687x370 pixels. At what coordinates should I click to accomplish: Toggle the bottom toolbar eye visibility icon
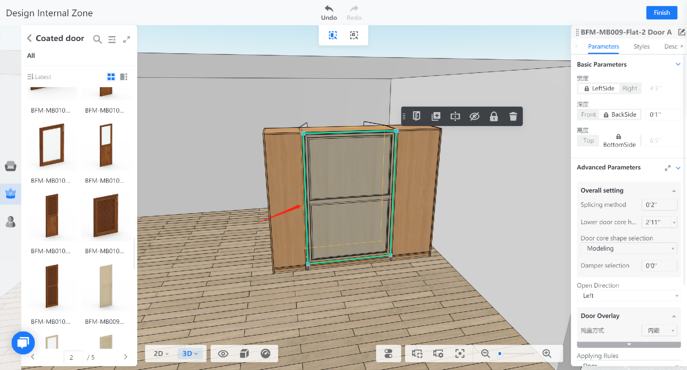[223, 353]
